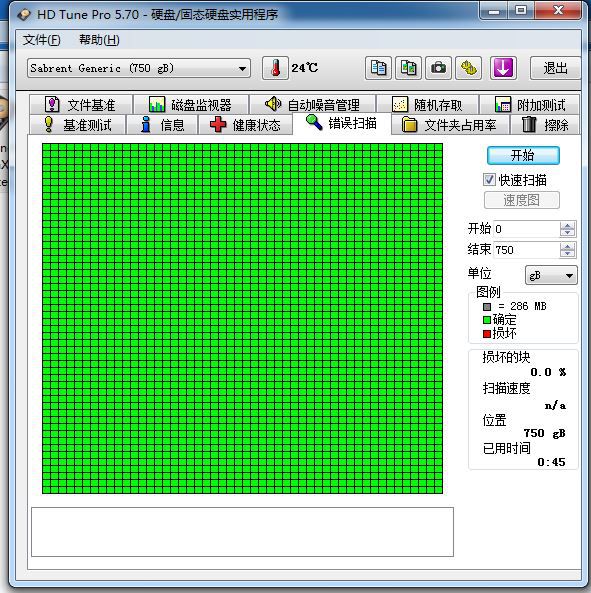Click the 开始 start scan button
This screenshot has height=593, width=591.
coord(523,155)
